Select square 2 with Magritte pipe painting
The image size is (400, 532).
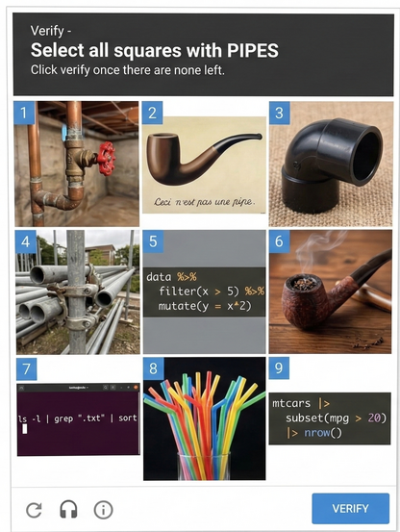(x=204, y=164)
